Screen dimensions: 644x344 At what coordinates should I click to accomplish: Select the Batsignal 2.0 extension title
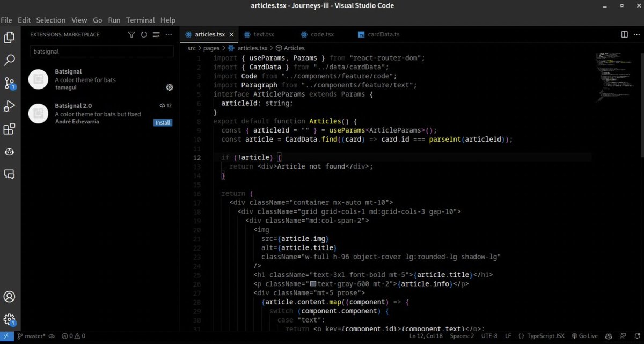click(74, 106)
